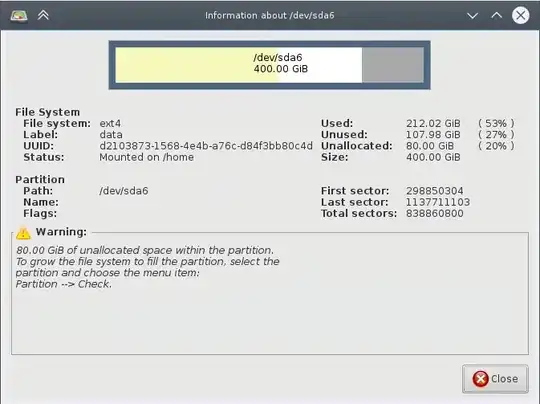This screenshot has width=540, height=404.
Task: Click total sectors value 838860800
Action: pyautogui.click(x=435, y=214)
